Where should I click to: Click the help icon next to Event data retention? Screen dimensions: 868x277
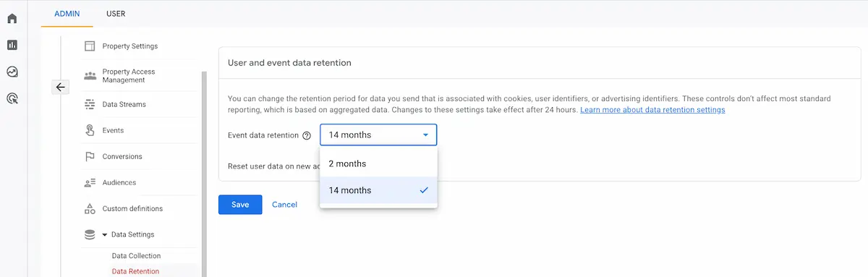click(307, 135)
